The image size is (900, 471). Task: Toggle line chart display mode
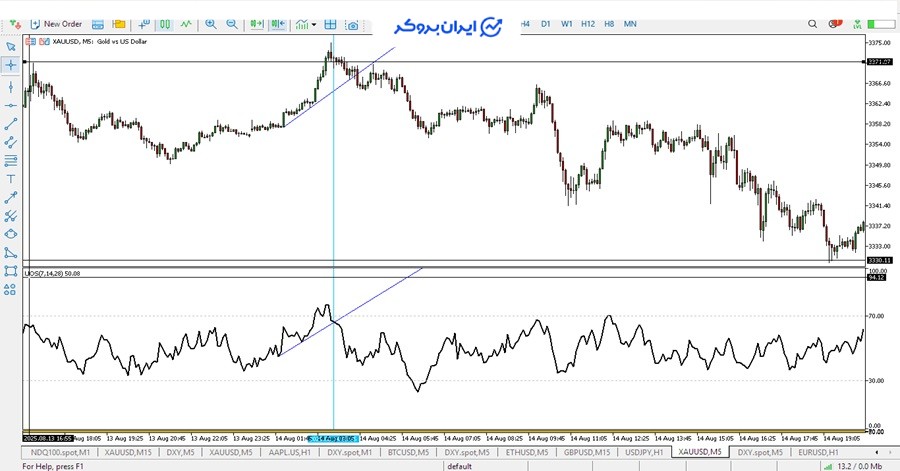[186, 23]
